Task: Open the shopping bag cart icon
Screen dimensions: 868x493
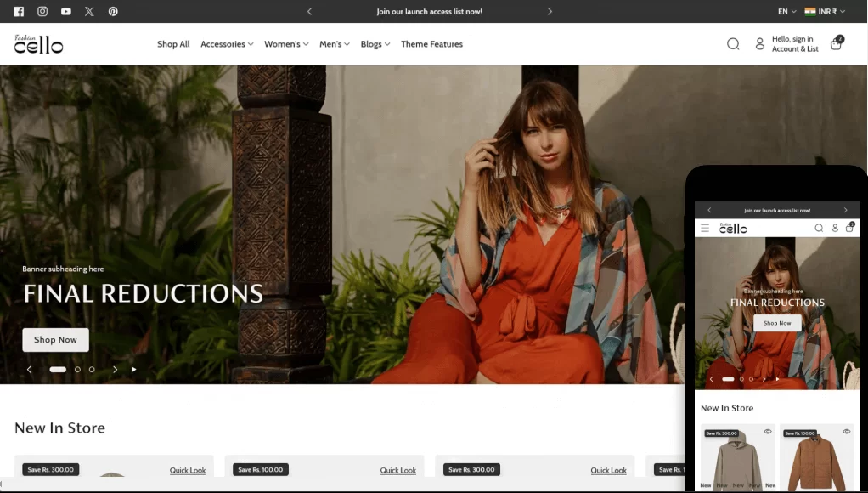Action: click(x=836, y=44)
